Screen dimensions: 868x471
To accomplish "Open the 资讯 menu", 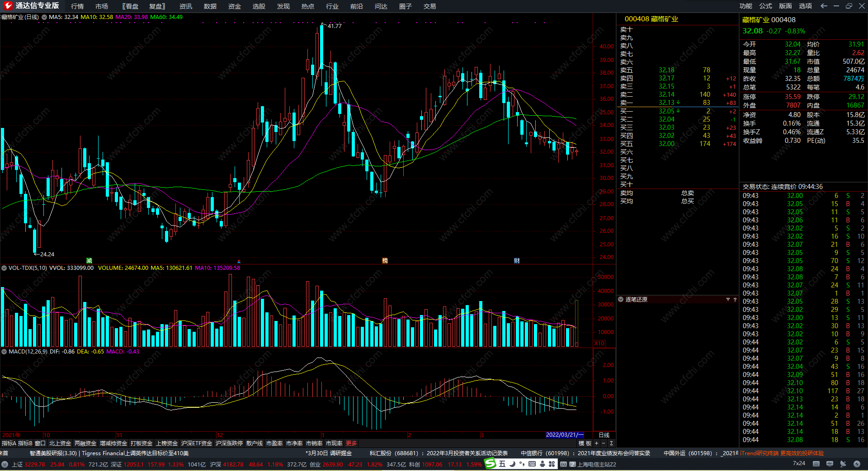I will coord(186,6).
